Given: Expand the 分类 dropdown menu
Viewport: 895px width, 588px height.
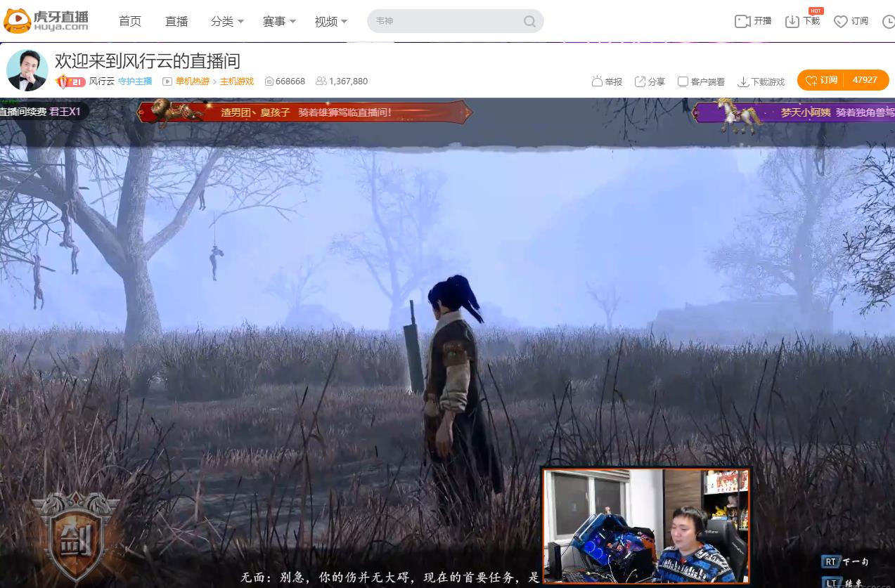Looking at the screenshot, I should (227, 21).
